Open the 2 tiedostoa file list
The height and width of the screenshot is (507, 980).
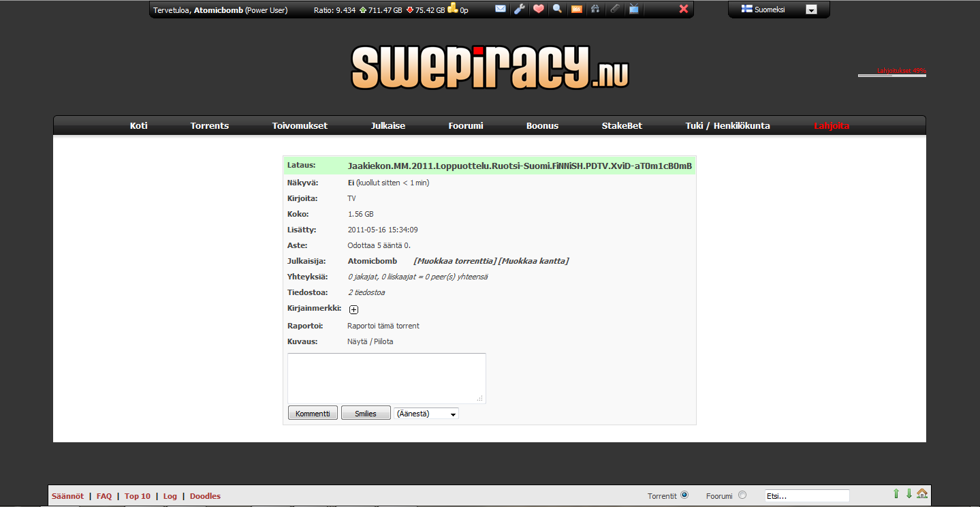click(366, 292)
